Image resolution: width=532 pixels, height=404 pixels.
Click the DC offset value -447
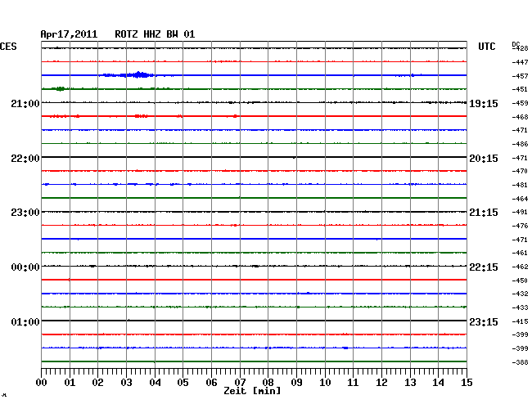[x=520, y=62]
